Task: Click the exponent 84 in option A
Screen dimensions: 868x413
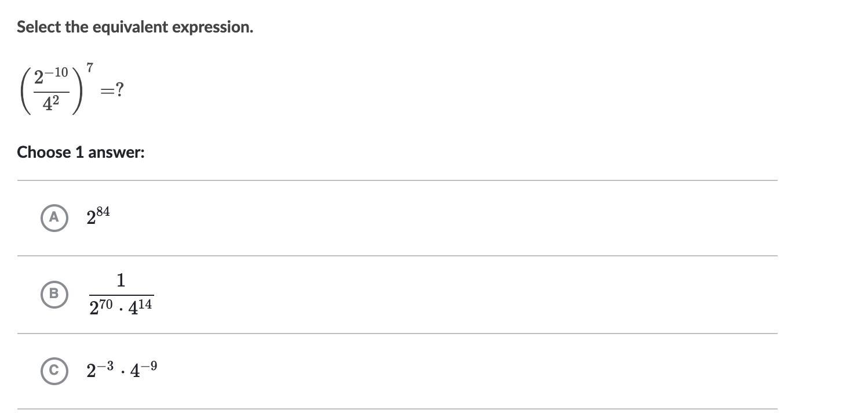Action: pyautogui.click(x=103, y=211)
